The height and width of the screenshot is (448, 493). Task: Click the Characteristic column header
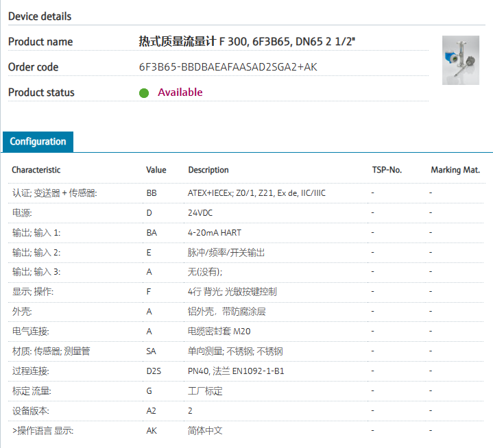[x=36, y=170]
